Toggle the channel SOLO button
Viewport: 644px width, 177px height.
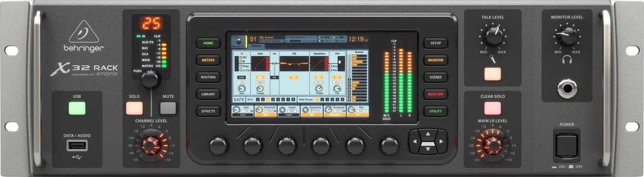[x=135, y=108]
